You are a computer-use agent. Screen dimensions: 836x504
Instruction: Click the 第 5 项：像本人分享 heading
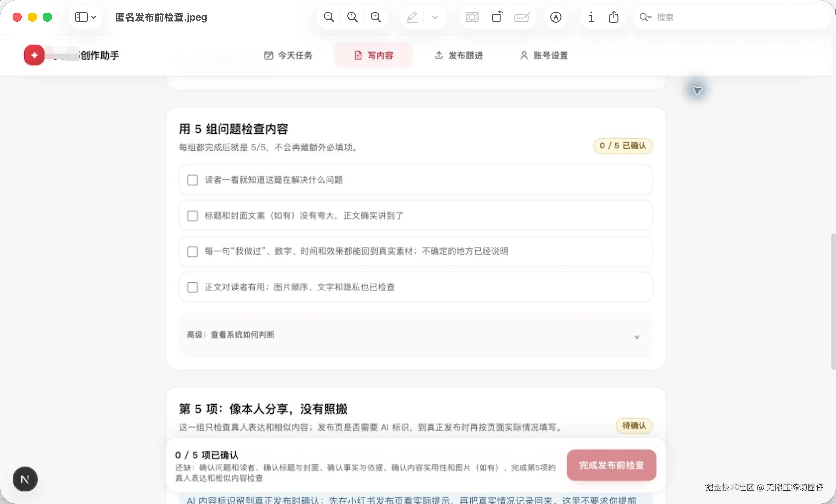(263, 409)
